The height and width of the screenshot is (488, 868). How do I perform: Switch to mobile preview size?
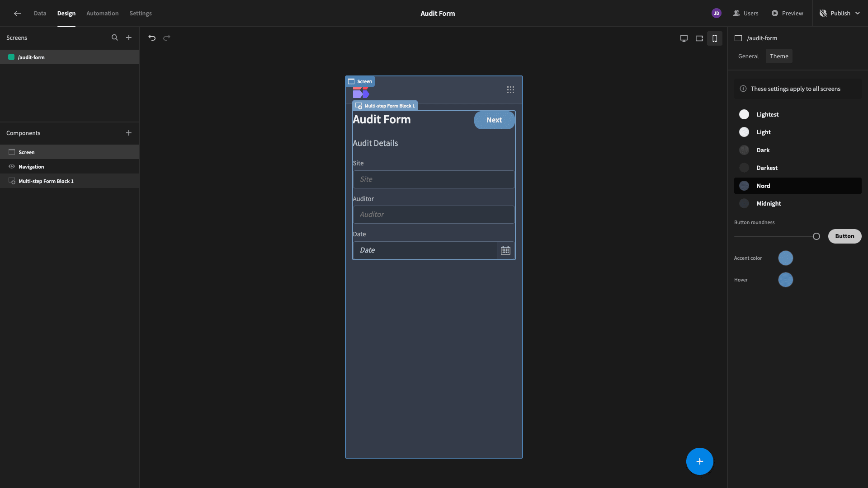715,38
